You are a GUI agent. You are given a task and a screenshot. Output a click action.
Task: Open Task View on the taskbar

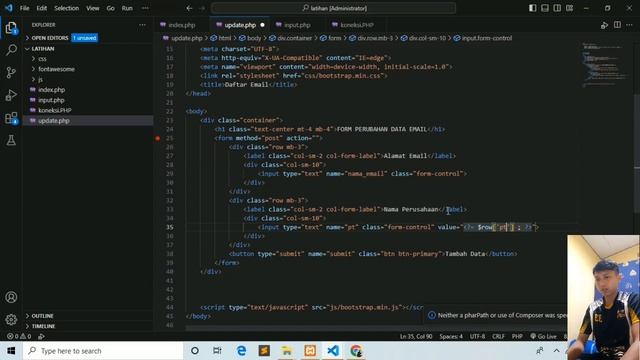[x=217, y=351]
